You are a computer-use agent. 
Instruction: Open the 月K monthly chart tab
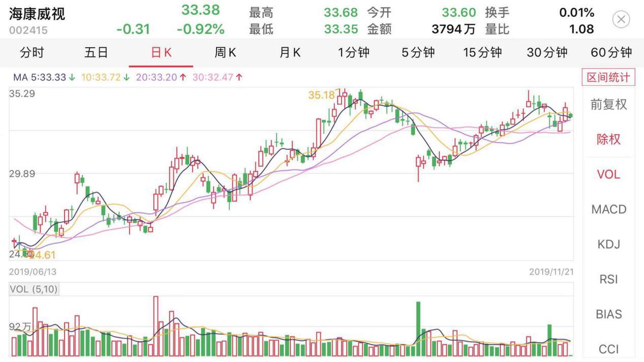pyautogui.click(x=290, y=52)
